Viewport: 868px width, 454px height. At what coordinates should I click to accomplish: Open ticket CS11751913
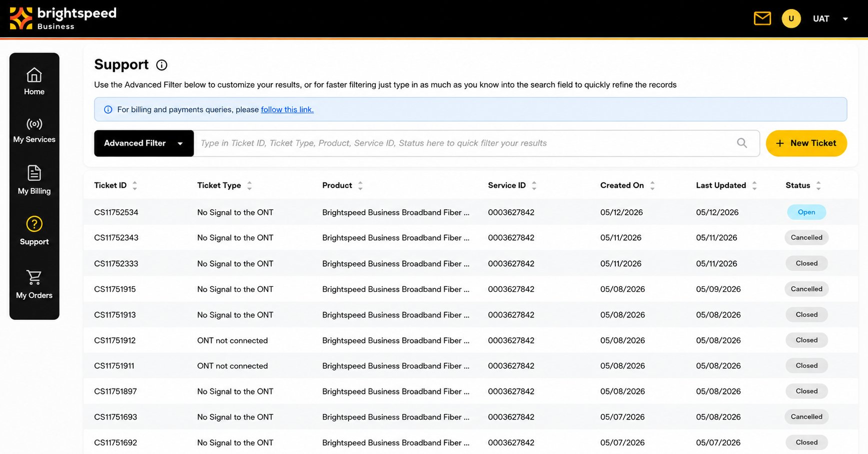coord(115,315)
